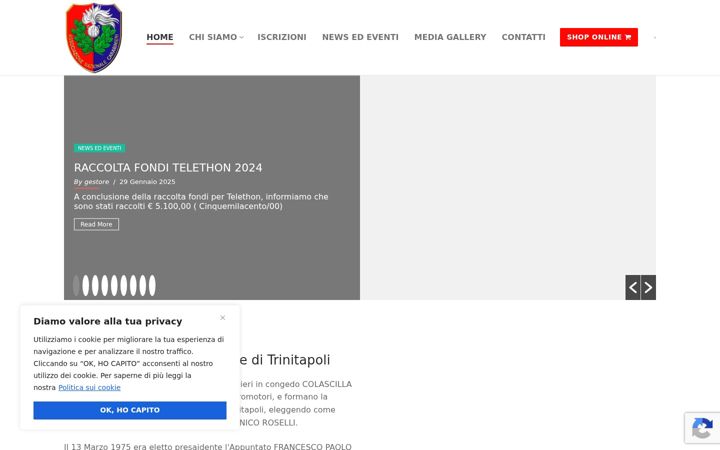The image size is (720, 450).
Task: Advance to next slide with right arrow
Action: [x=648, y=287]
